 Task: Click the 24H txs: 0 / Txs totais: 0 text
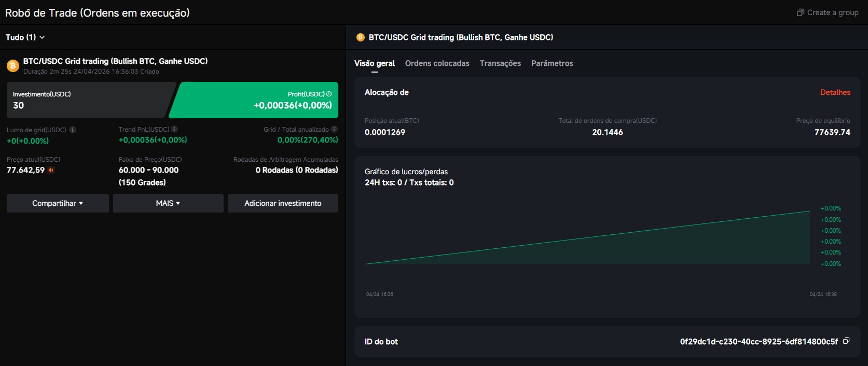coord(409,182)
